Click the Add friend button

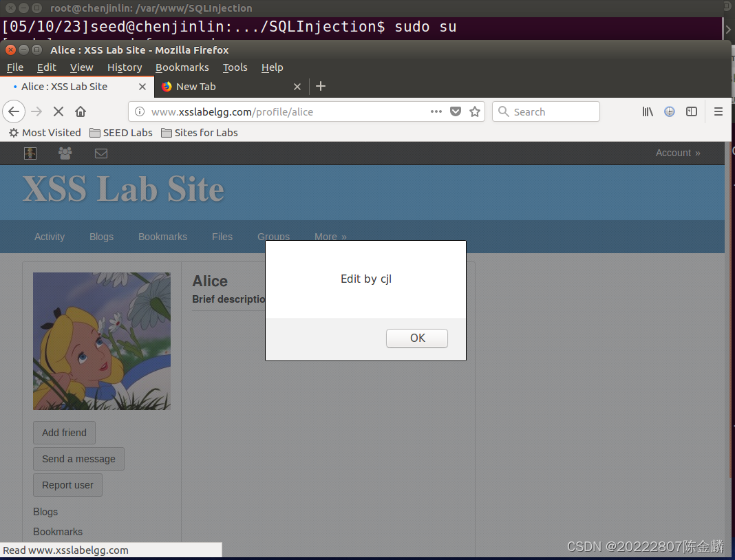pos(64,433)
